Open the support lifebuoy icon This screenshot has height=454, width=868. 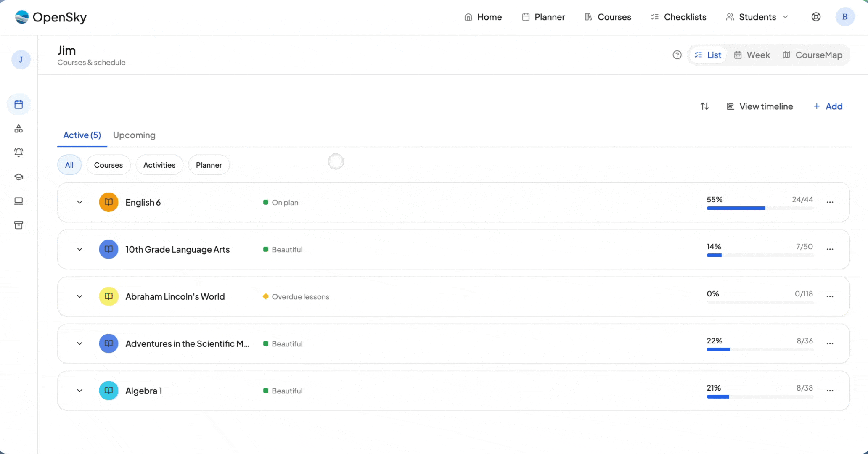[816, 17]
